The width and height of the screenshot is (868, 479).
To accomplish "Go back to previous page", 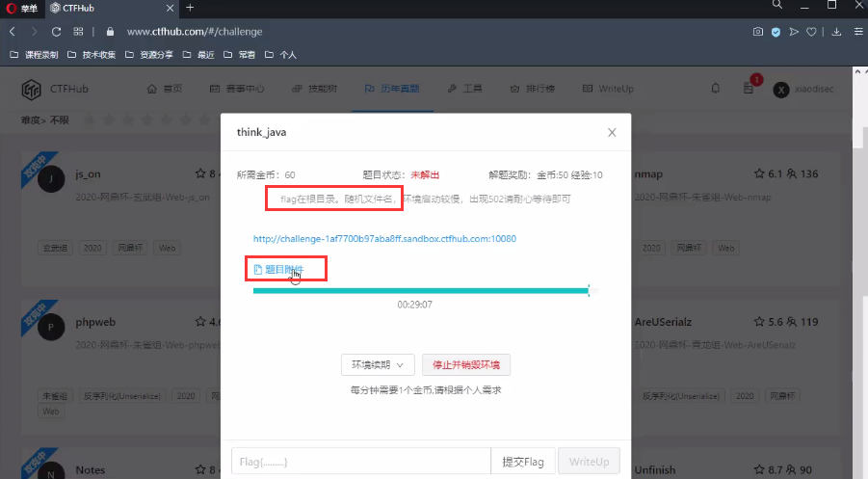I will click(x=13, y=32).
